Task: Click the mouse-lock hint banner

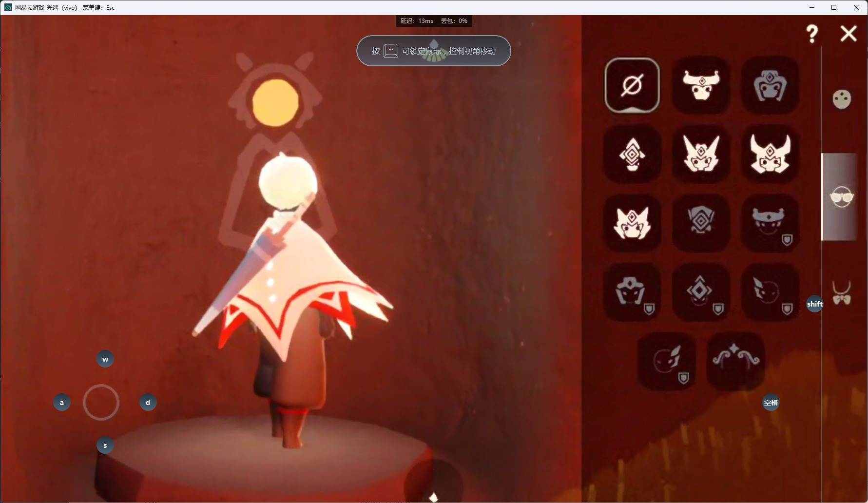Action: coord(434,51)
